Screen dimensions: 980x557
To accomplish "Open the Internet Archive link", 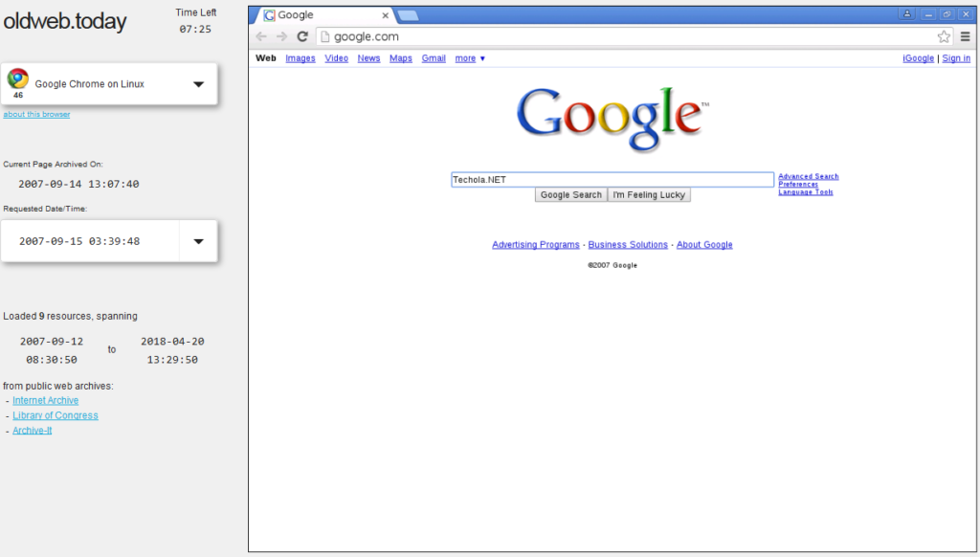I will click(46, 400).
